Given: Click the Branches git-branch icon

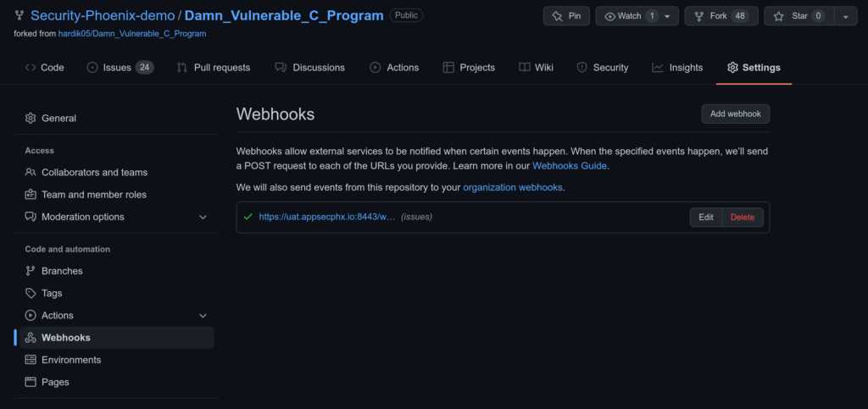Looking at the screenshot, I should (31, 271).
